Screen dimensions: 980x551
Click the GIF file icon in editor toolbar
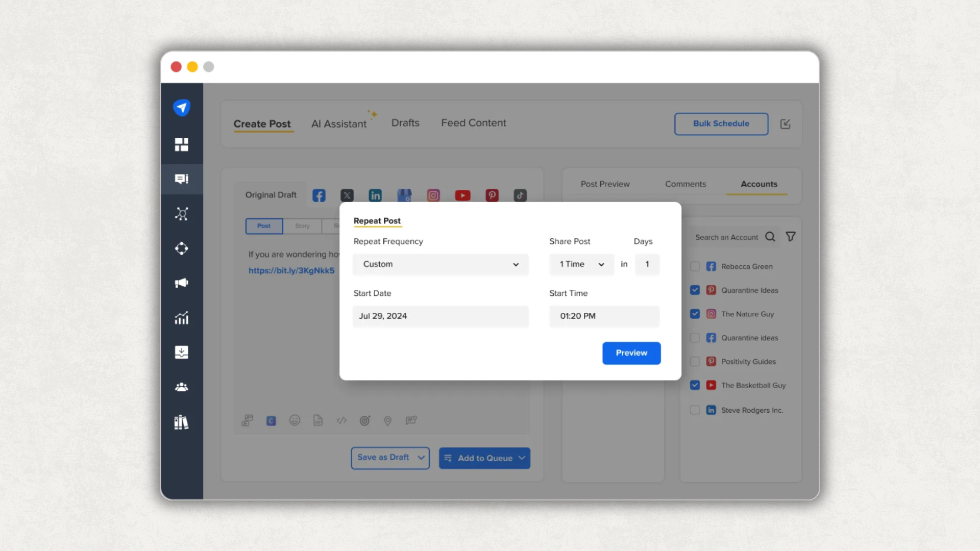pyautogui.click(x=318, y=420)
